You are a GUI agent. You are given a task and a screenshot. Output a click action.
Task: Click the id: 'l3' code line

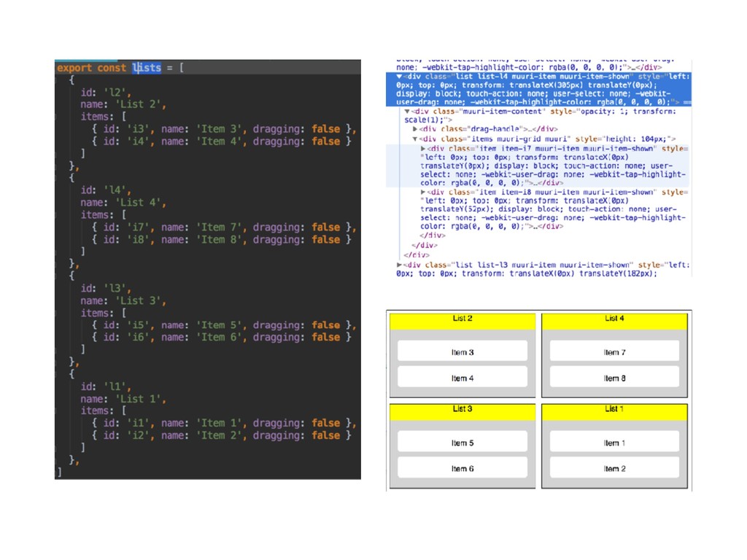[105, 288]
